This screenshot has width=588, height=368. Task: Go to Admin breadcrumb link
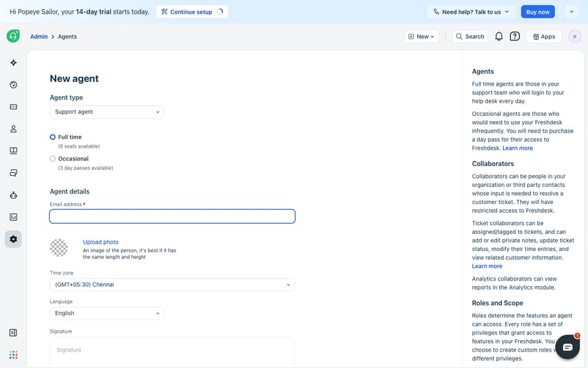tap(39, 37)
